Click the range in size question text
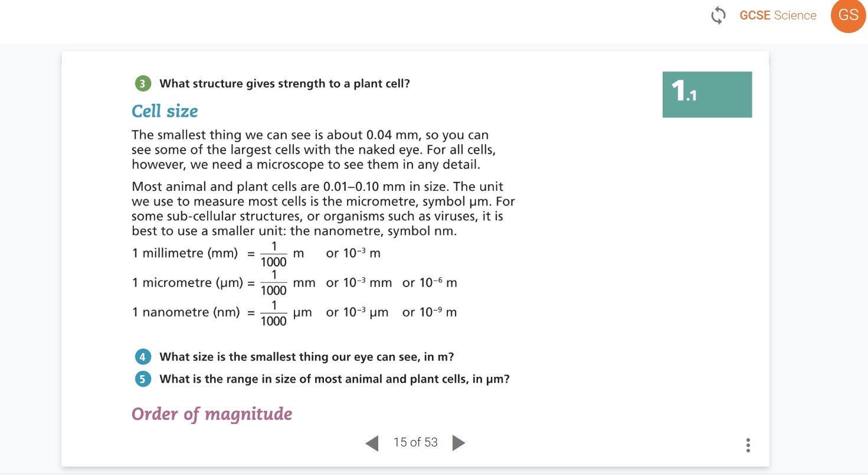868x476 pixels. pyautogui.click(x=335, y=379)
